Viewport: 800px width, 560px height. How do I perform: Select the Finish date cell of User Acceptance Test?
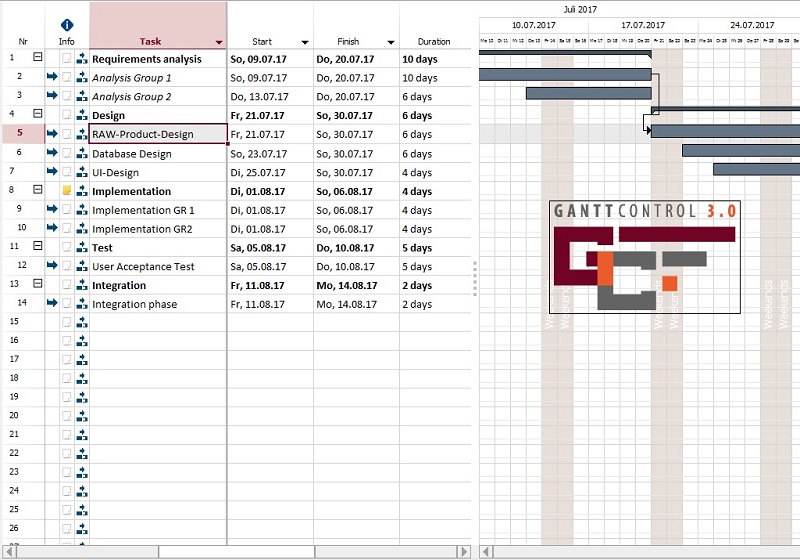click(357, 267)
